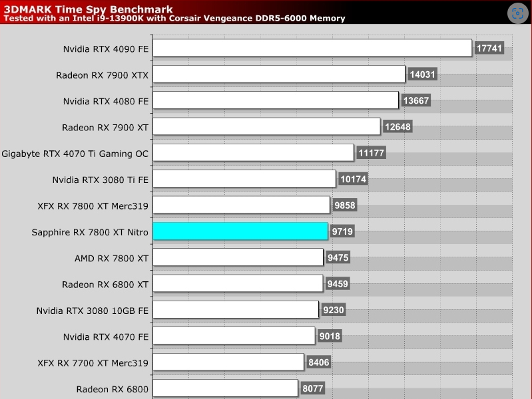Click the score value 8406
The width and height of the screenshot is (532, 399).
coord(318,362)
